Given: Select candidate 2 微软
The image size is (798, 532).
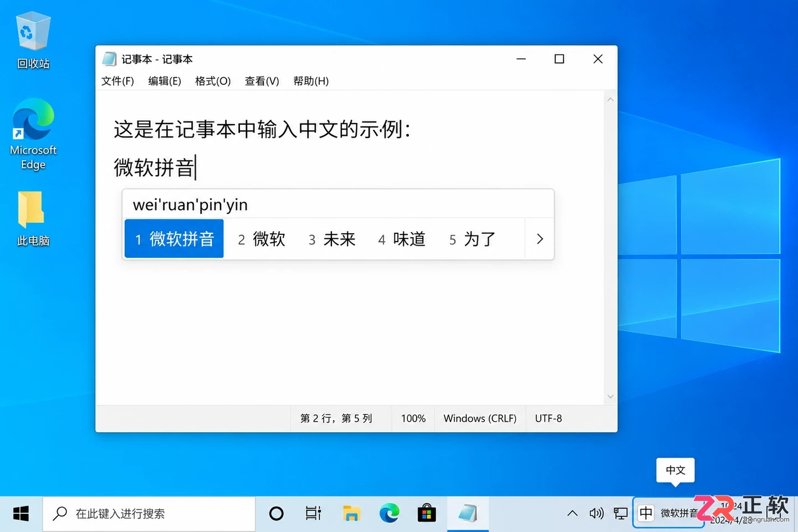Looking at the screenshot, I should (262, 239).
